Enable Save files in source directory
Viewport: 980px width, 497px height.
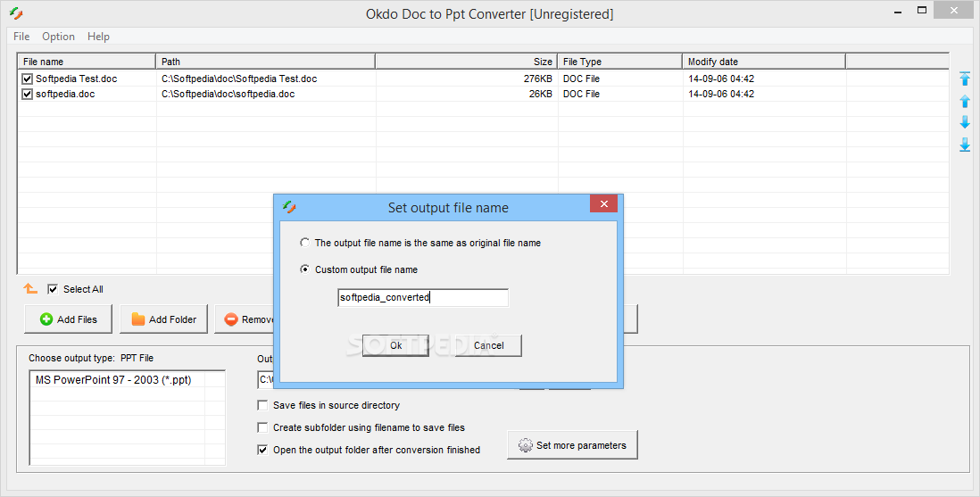[262, 405]
